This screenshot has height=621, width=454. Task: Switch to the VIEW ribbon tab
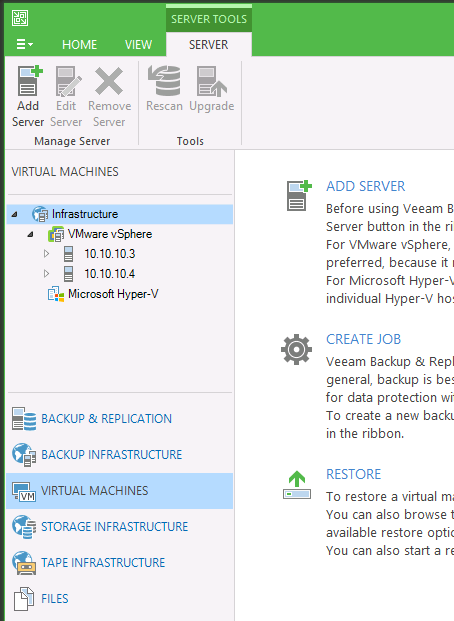point(138,44)
